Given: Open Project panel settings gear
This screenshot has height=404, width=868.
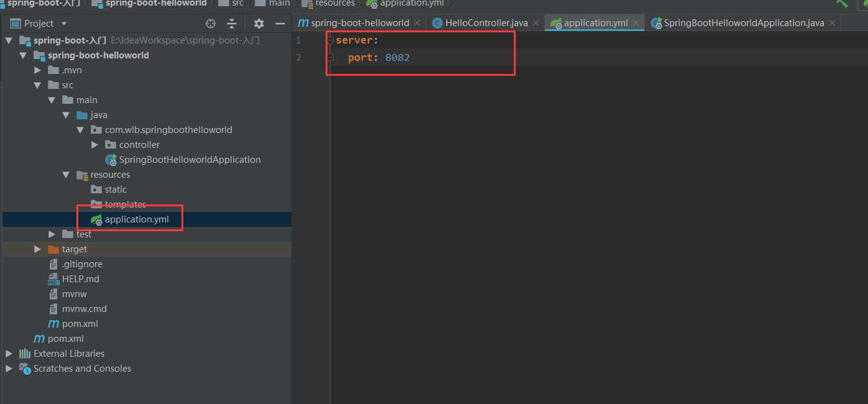Looking at the screenshot, I should [x=259, y=24].
